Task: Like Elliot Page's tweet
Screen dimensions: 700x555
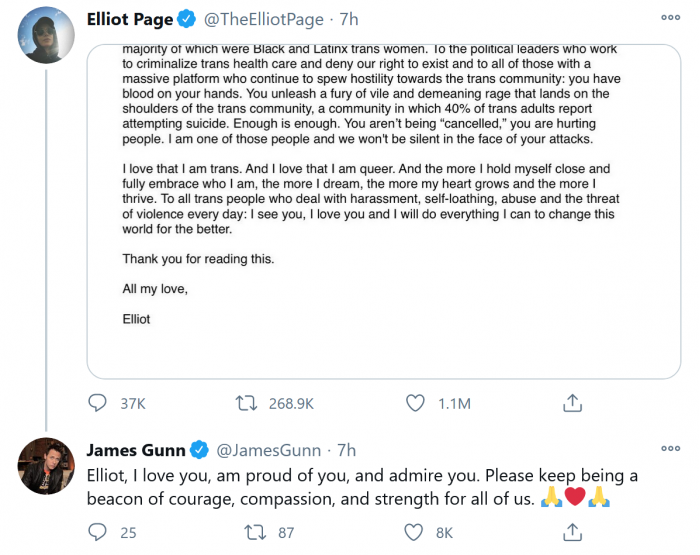Action: 417,403
